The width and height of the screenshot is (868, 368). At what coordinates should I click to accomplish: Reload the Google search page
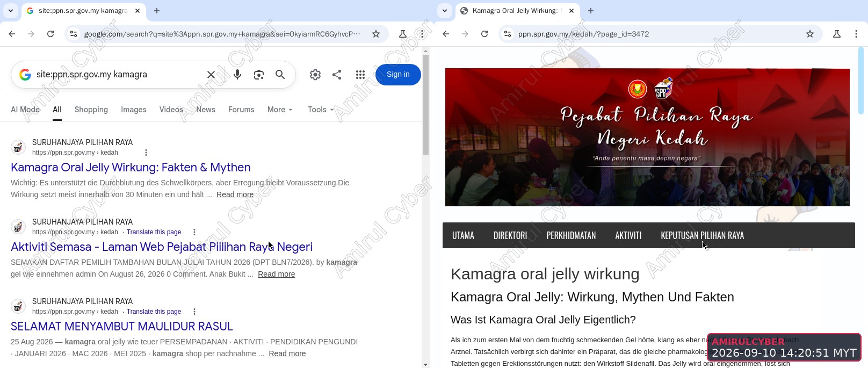[x=50, y=34]
